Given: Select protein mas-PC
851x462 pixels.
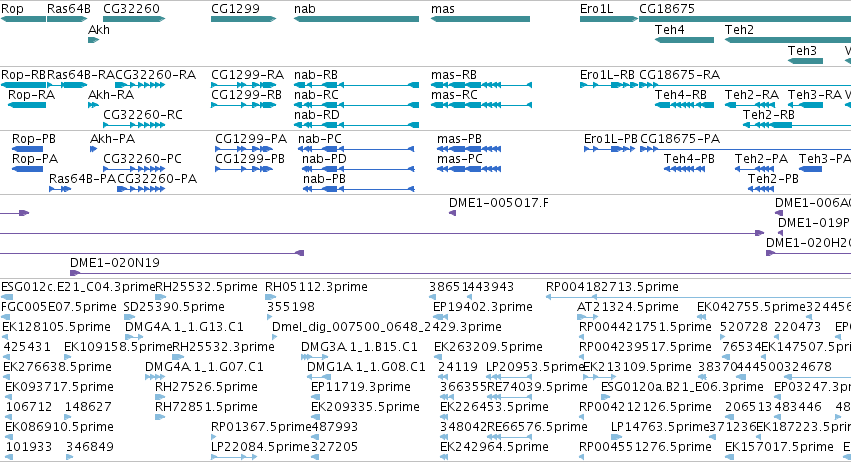Looking at the screenshot, I should (x=460, y=159).
